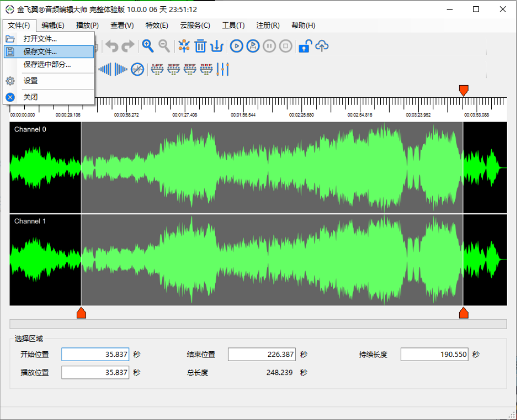This screenshot has height=420, width=517.
Task: Open the equalizer sliders icon
Action: pyautogui.click(x=222, y=69)
